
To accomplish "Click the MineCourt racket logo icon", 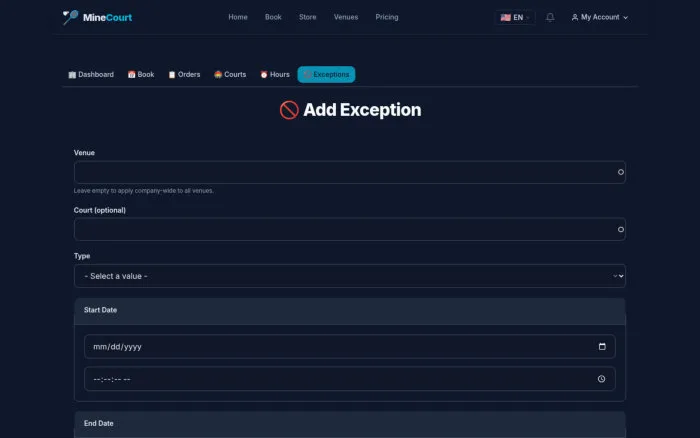I will pos(71,17).
